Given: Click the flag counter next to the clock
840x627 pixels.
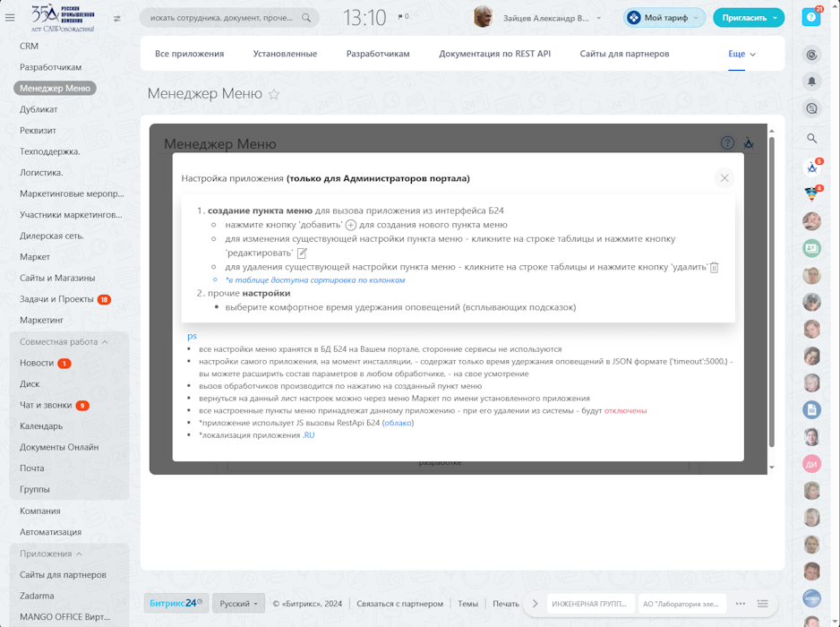Looking at the screenshot, I should coord(403,17).
